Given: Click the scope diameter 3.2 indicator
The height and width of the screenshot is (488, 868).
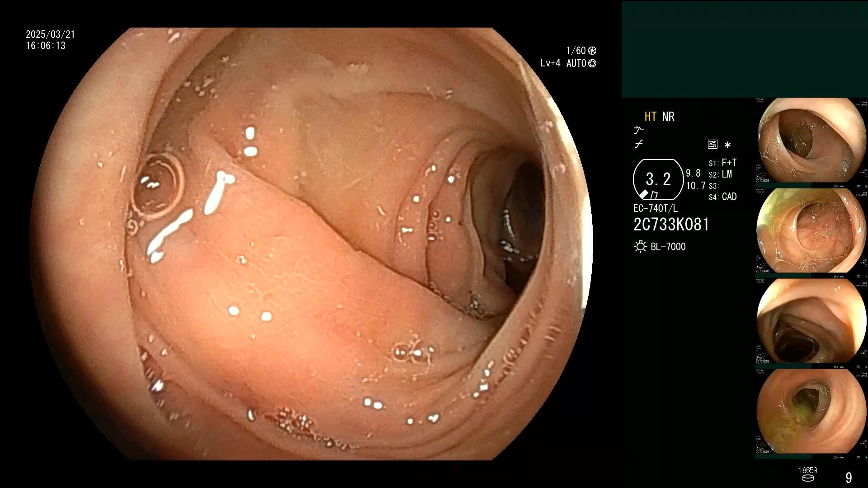Looking at the screenshot, I should pyautogui.click(x=658, y=179).
